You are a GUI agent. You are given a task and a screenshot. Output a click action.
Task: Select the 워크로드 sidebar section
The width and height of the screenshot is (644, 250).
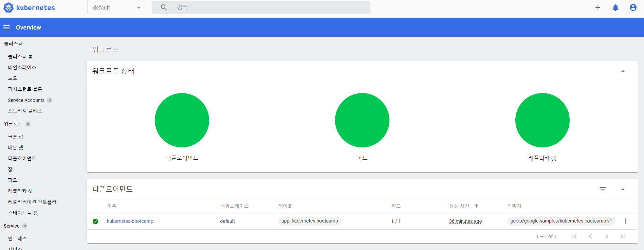(x=13, y=124)
